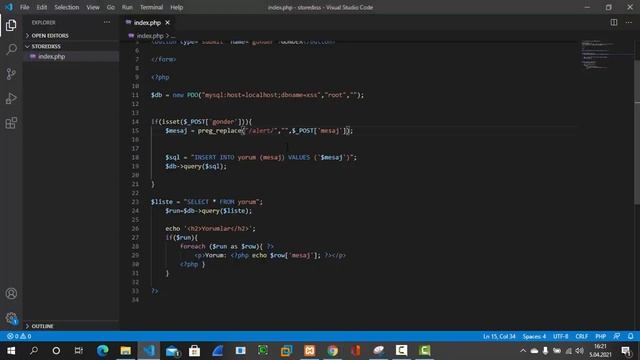Open Task View from the taskbar
This screenshot has width=640, height=360.
(79, 351)
